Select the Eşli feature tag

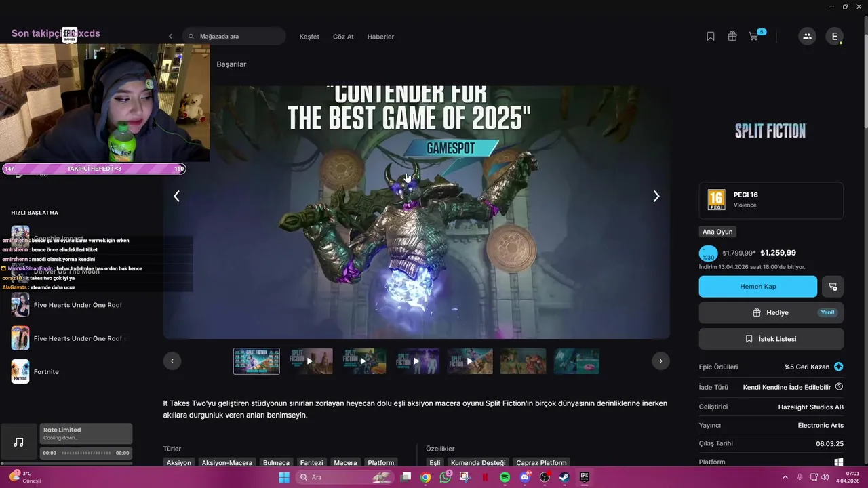(x=435, y=462)
